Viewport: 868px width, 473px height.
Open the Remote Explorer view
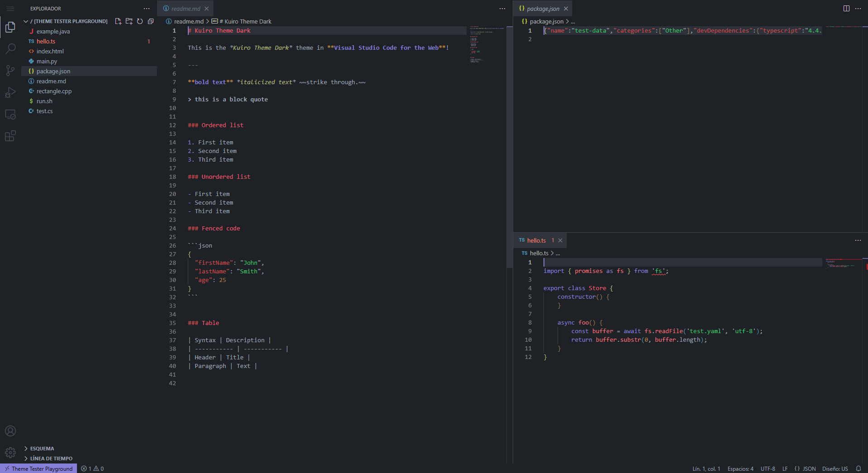click(10, 114)
